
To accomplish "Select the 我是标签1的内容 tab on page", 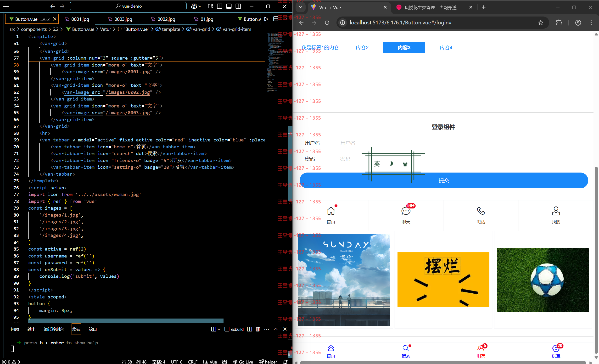I will point(320,47).
